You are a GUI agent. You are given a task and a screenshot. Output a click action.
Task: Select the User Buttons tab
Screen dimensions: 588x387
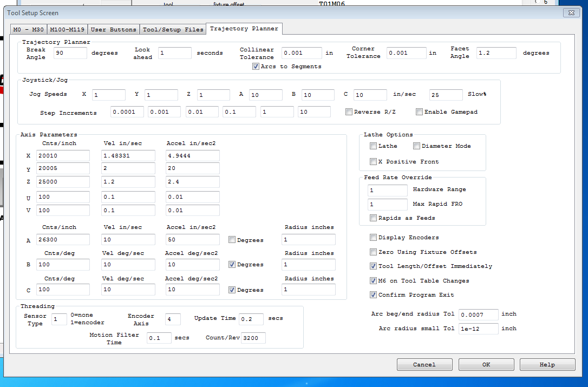114,29
